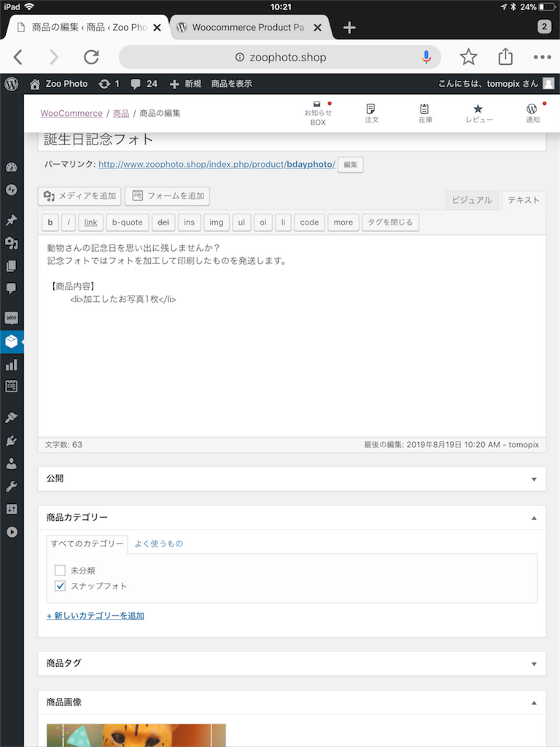The image size is (560, 747).
Task: Insert unordered list with the ul button
Action: [241, 222]
